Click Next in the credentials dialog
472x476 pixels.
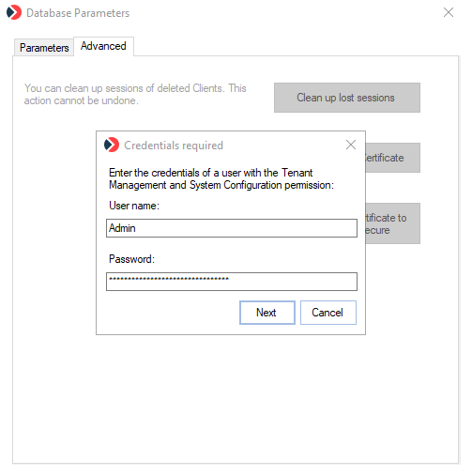pos(267,313)
